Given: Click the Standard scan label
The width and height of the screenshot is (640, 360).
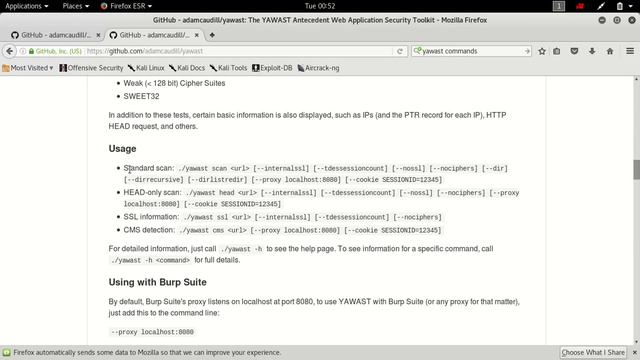Looking at the screenshot, I should coord(149,168).
